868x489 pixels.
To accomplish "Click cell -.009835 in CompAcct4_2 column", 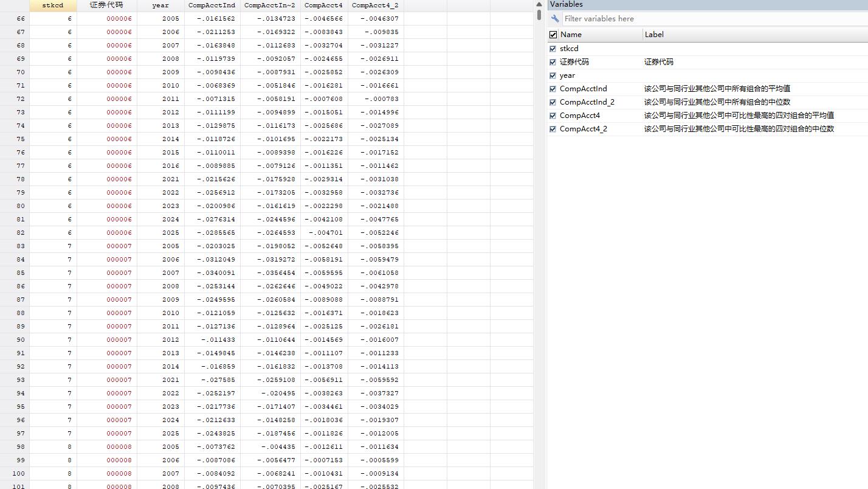I will (x=376, y=32).
